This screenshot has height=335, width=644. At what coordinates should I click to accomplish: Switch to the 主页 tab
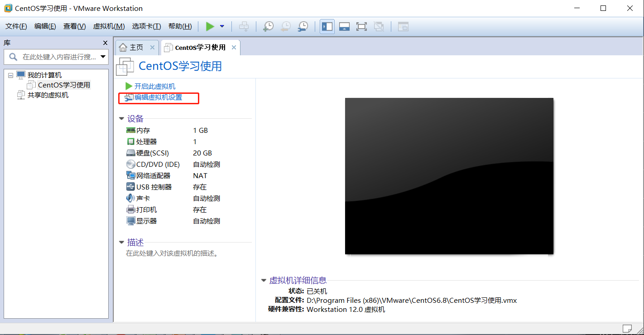click(136, 48)
